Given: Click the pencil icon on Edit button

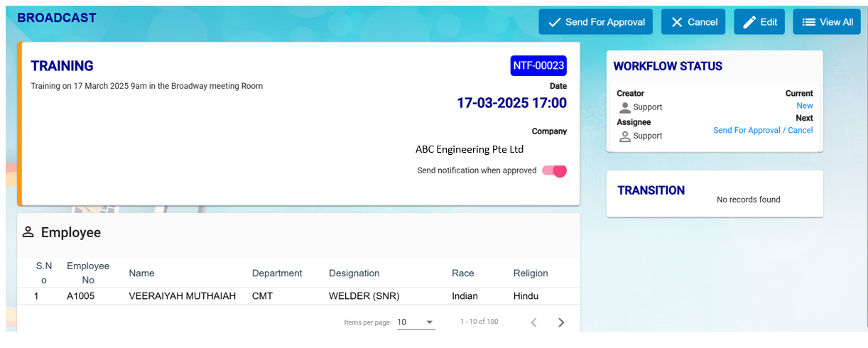Looking at the screenshot, I should [x=749, y=22].
